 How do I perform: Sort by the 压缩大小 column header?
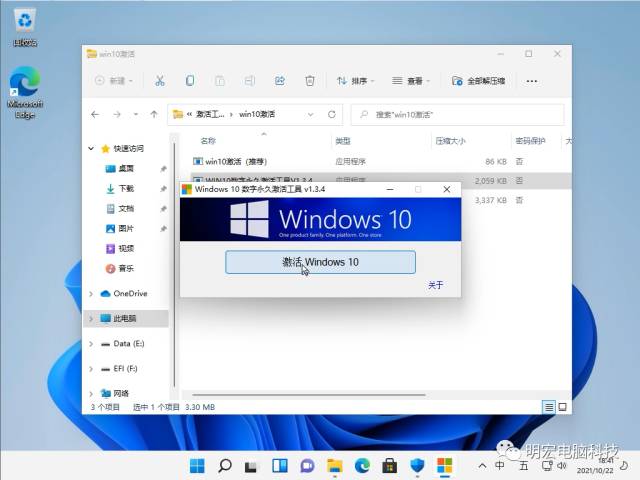pos(450,141)
